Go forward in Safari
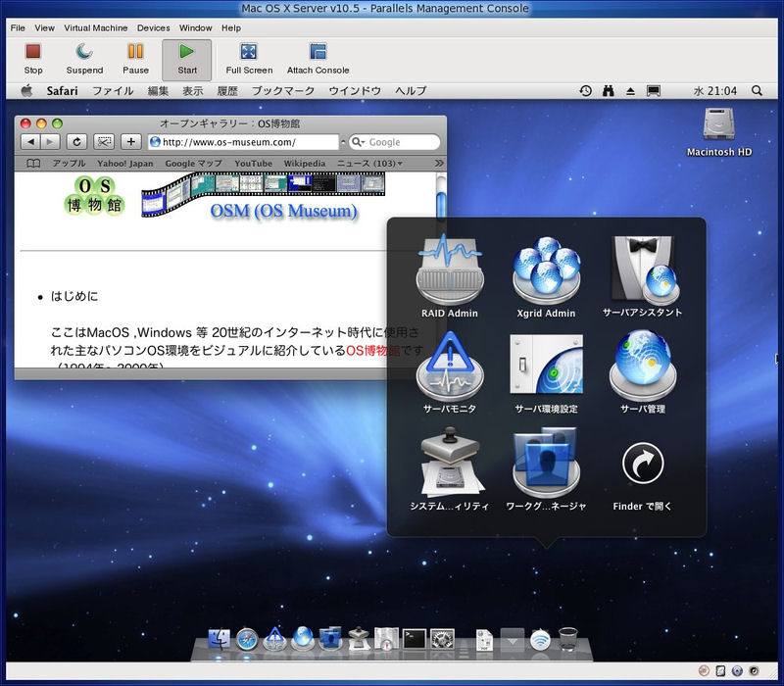Viewport: 784px width, 686px height. (x=50, y=142)
